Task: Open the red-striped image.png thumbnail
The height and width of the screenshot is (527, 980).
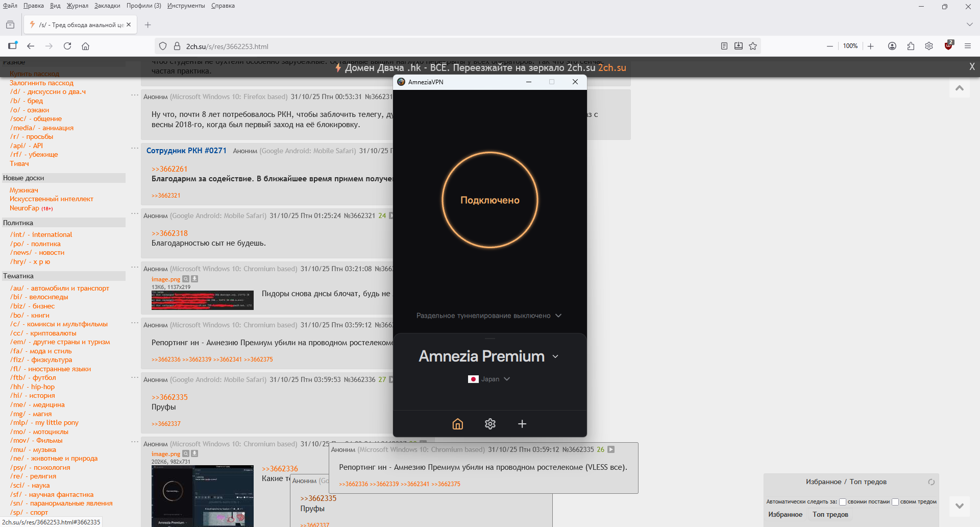Action: (x=202, y=300)
